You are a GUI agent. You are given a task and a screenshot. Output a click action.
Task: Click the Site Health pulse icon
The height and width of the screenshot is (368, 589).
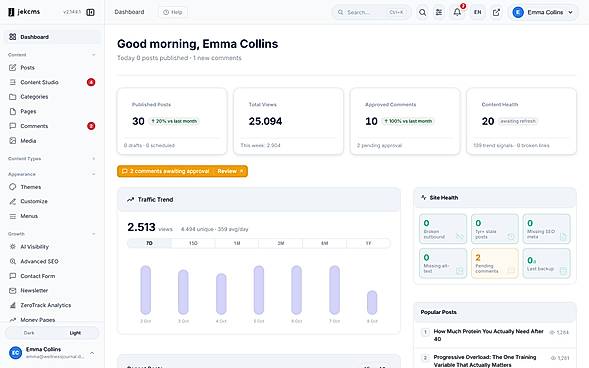423,198
